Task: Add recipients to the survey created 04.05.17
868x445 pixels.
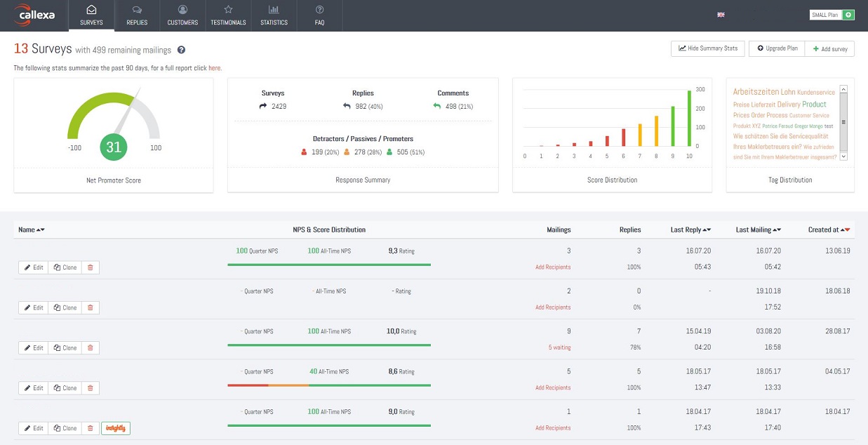Action: tap(553, 387)
